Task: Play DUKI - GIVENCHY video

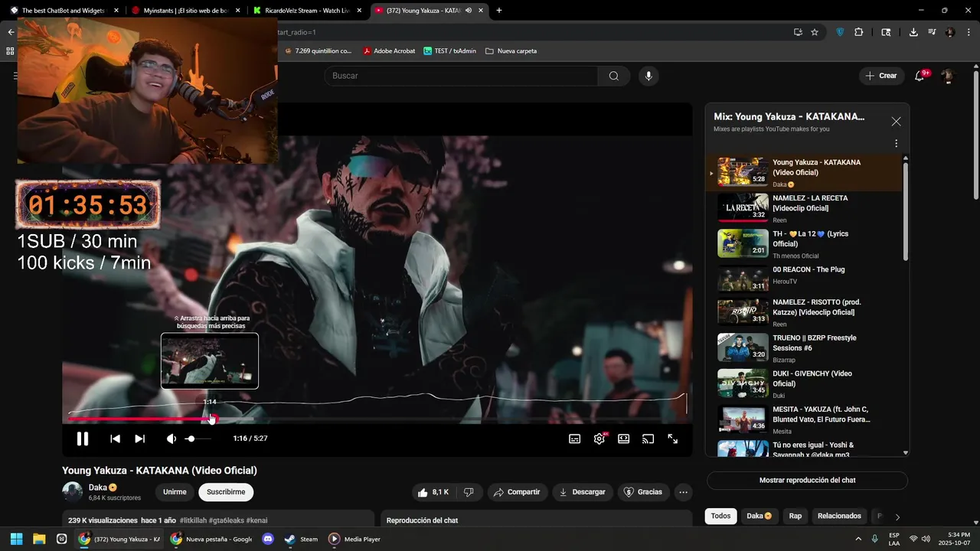Action: tap(804, 383)
